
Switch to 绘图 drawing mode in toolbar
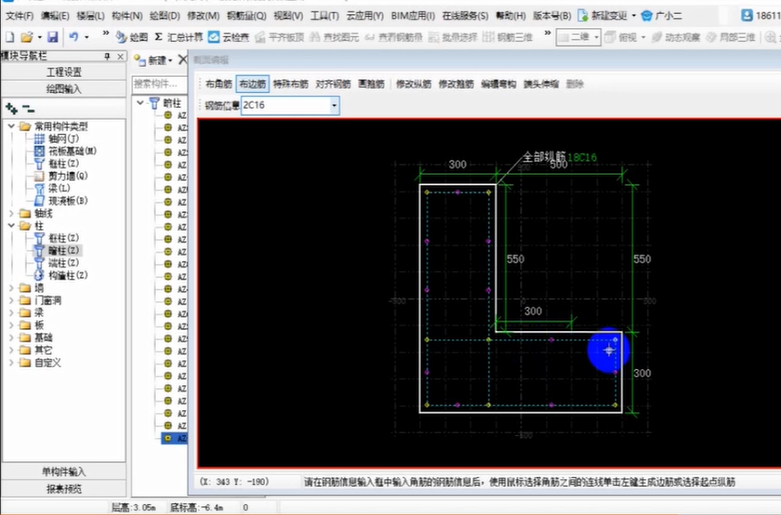coord(132,37)
